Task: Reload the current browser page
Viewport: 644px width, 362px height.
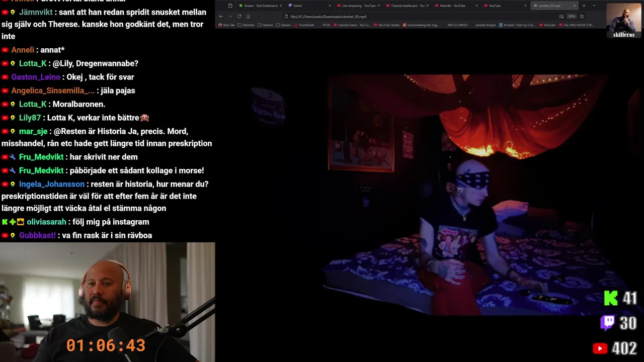Action: pyautogui.click(x=239, y=17)
